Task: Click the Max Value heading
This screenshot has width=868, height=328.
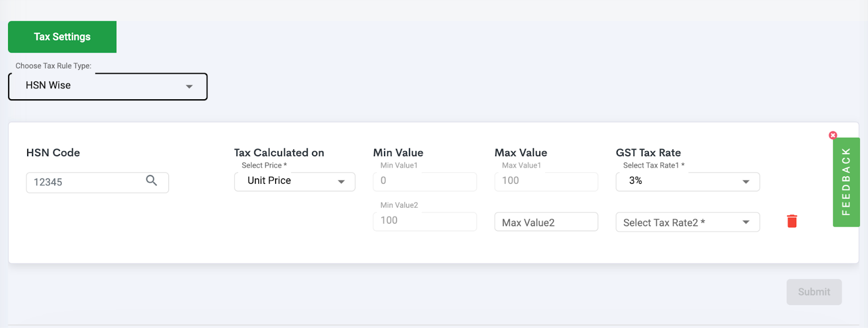Action: (x=521, y=153)
